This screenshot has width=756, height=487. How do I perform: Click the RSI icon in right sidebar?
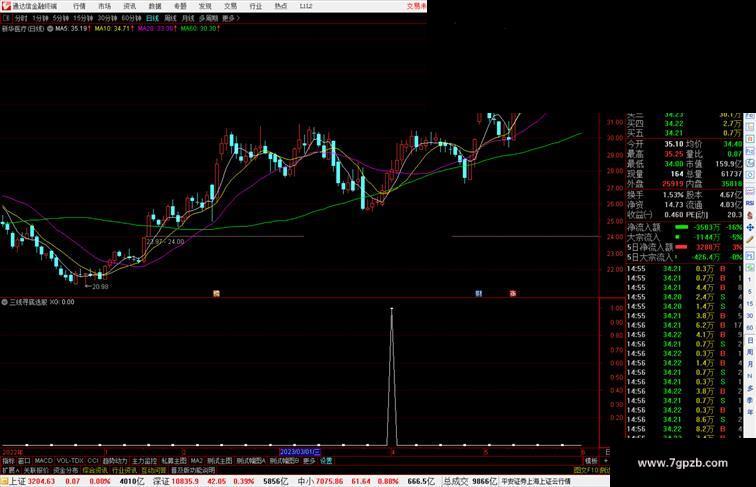coord(750,203)
